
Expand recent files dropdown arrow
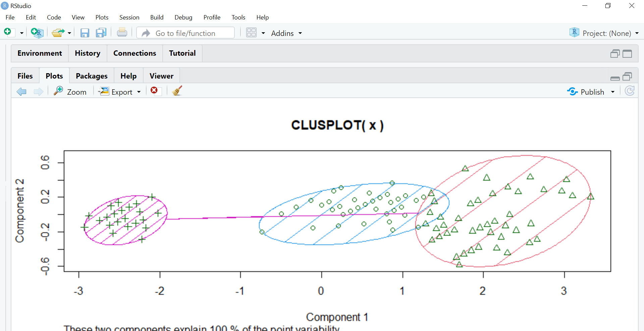pos(69,33)
